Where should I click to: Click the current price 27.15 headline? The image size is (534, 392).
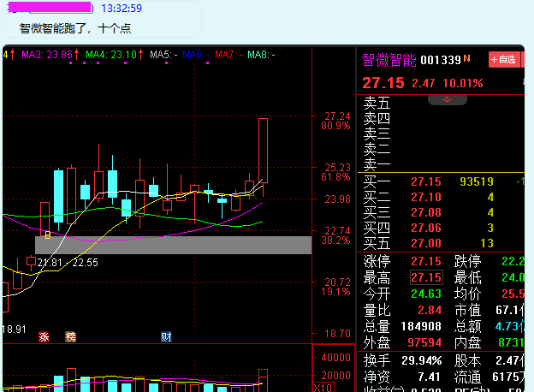[383, 83]
